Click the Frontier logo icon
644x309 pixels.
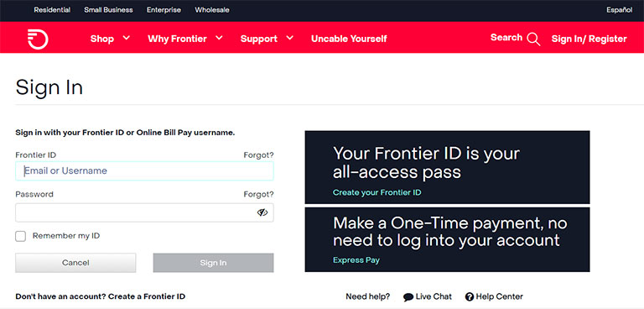[x=38, y=39]
